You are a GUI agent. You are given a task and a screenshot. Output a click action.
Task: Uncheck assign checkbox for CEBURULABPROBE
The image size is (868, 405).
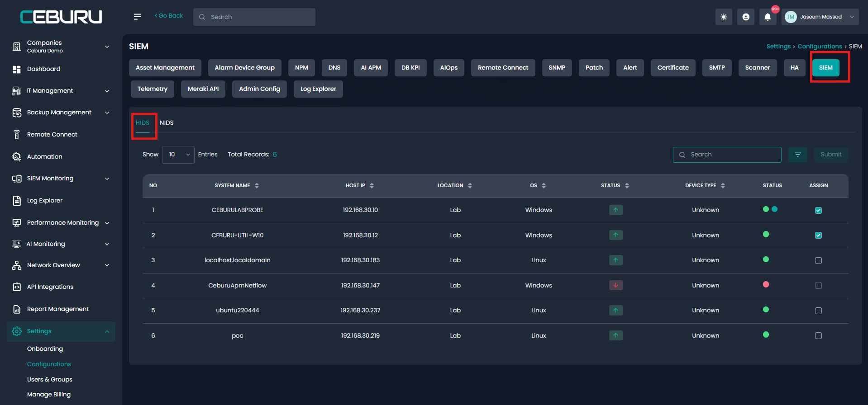(818, 210)
